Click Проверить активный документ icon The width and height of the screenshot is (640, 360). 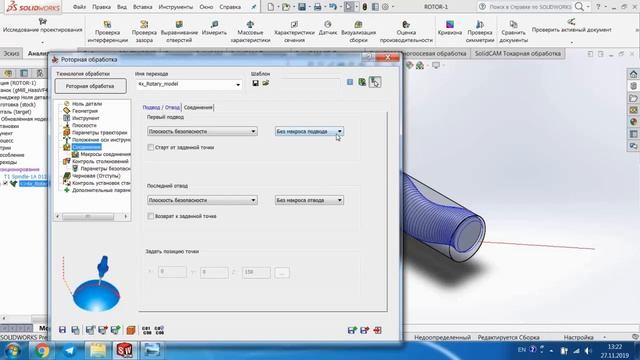point(571,22)
